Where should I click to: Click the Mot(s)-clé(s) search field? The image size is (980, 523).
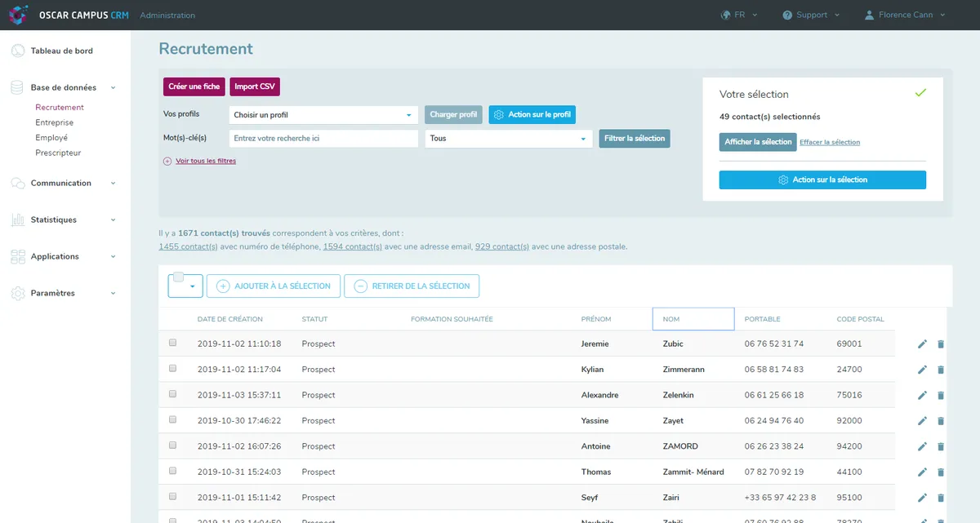[323, 139]
